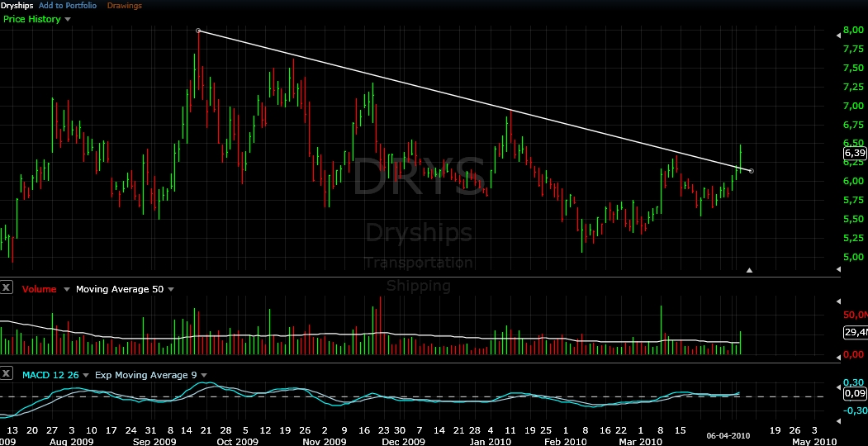Click the MACD axis arrow beside 0,30
868x446 pixels.
pos(838,387)
